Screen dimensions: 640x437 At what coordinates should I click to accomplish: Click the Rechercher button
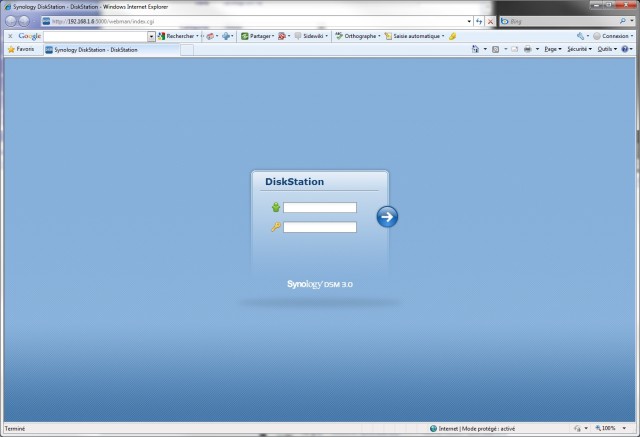(x=176, y=36)
